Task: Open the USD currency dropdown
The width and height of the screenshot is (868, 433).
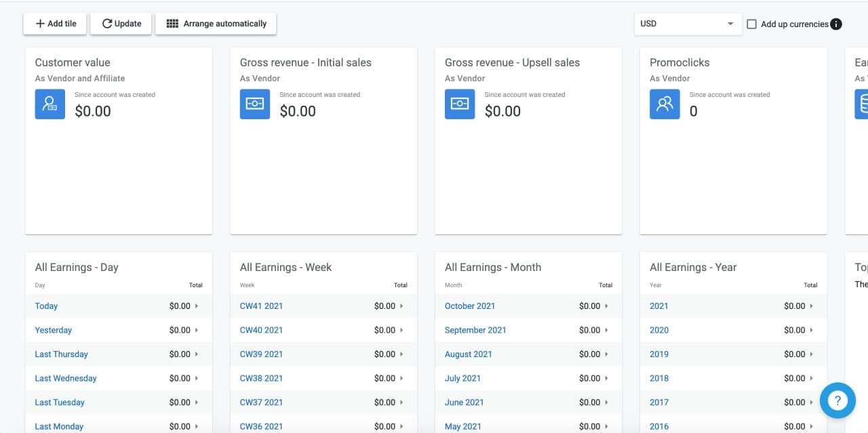Action: point(687,24)
